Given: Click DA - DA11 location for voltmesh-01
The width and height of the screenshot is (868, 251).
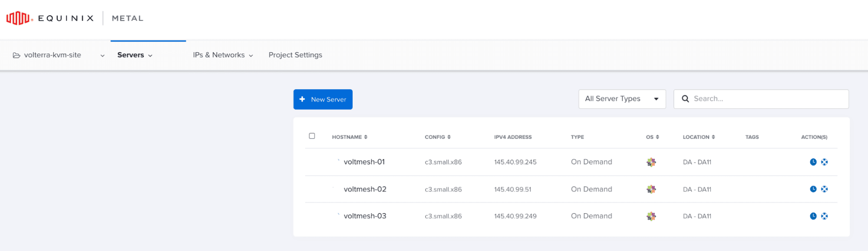Looking at the screenshot, I should tap(697, 162).
